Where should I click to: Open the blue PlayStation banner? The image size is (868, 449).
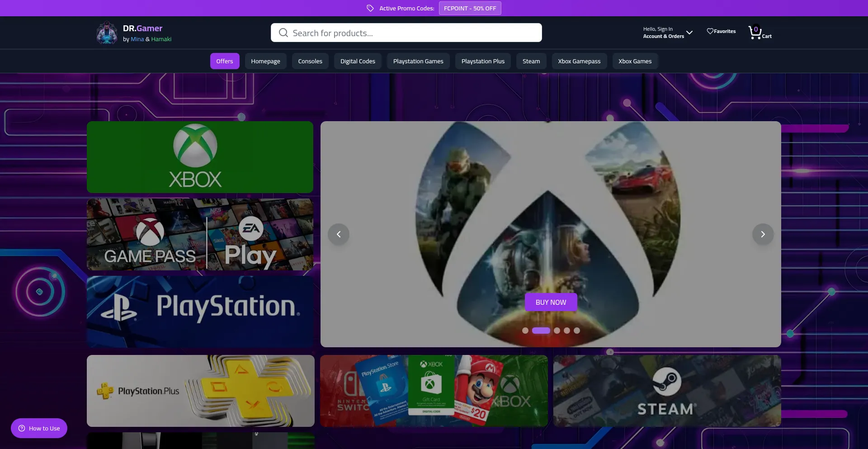click(x=200, y=312)
